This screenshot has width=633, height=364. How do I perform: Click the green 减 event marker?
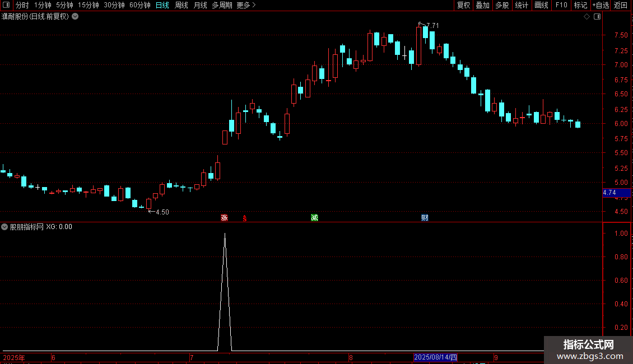pyautogui.click(x=314, y=217)
